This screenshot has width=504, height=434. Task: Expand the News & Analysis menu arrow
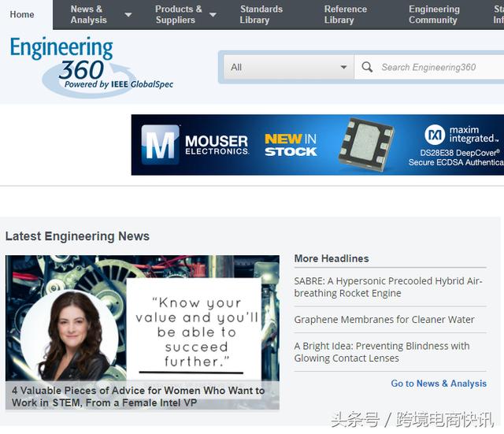128,15
